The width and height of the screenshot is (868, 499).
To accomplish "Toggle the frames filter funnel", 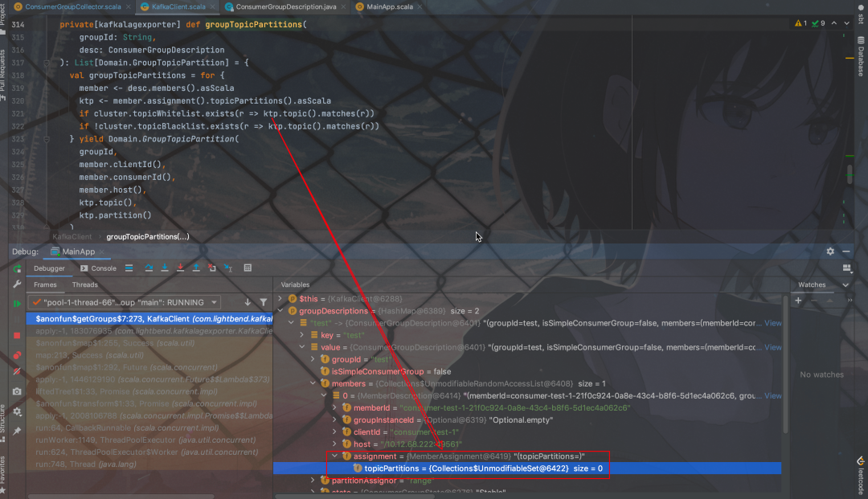I will [264, 302].
